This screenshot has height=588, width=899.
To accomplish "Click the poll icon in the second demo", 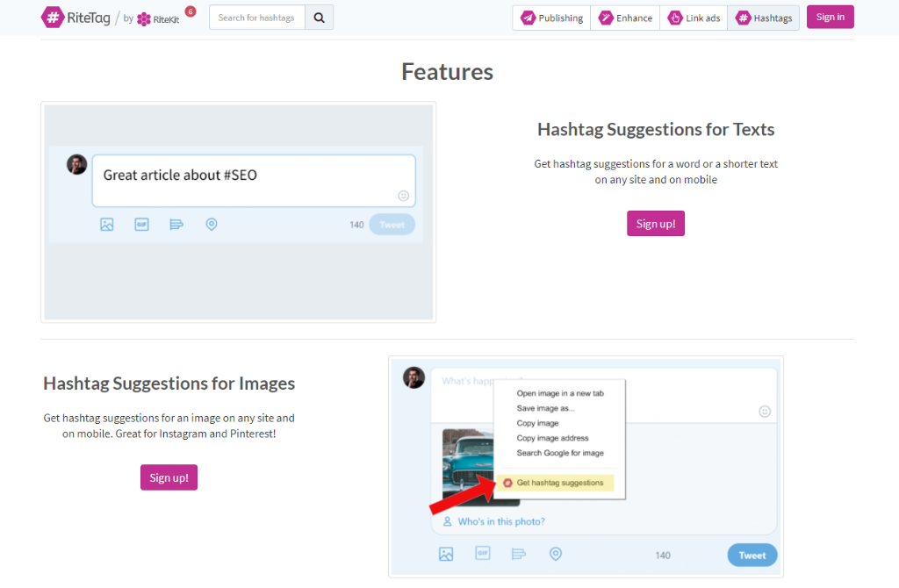I will [518, 554].
